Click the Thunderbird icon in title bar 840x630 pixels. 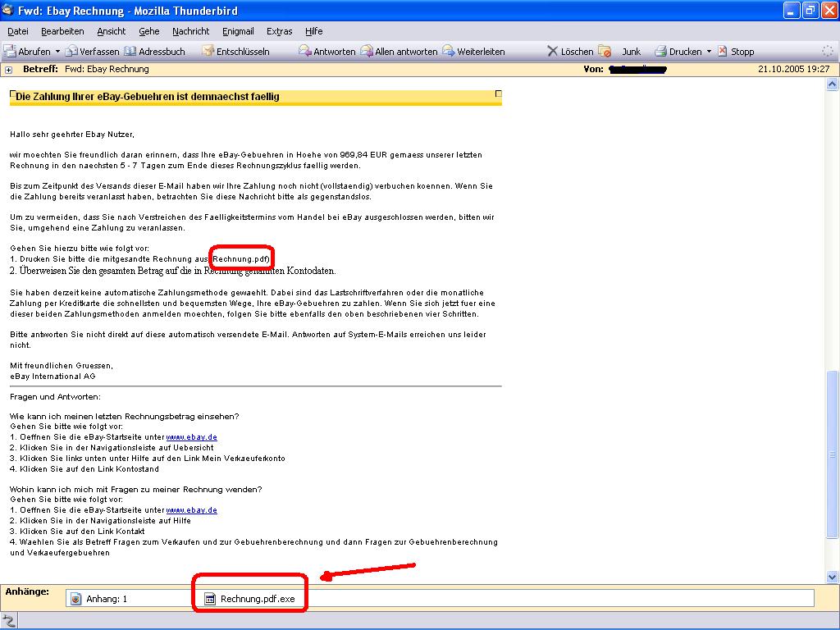7,10
